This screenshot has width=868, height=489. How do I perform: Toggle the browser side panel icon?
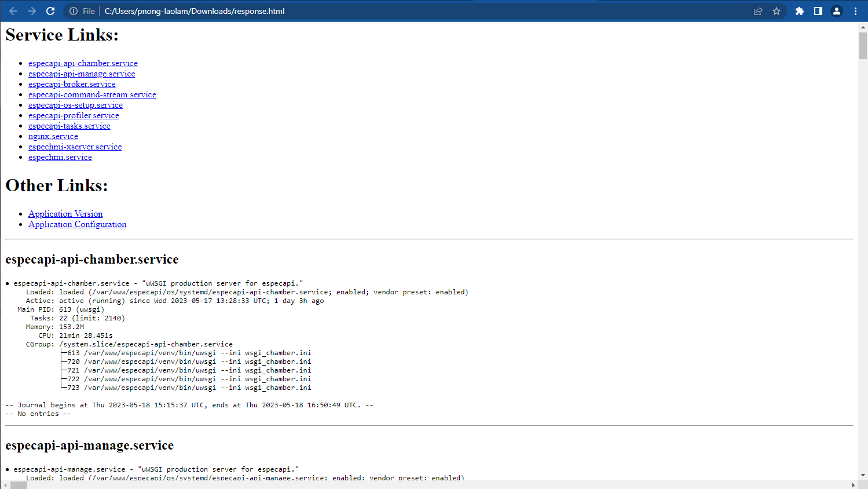[818, 11]
